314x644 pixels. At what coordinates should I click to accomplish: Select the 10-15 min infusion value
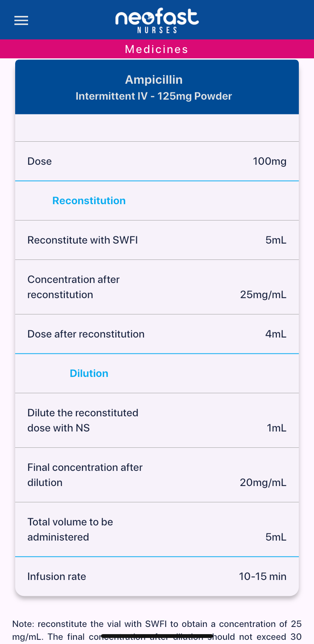click(262, 577)
